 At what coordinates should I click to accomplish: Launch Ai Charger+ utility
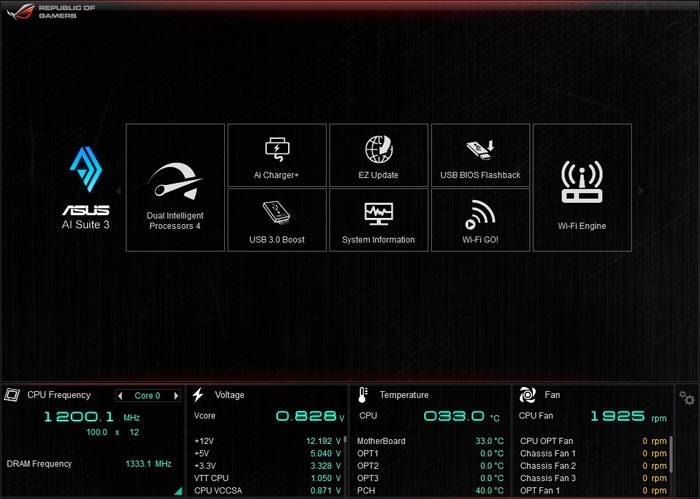(x=277, y=155)
